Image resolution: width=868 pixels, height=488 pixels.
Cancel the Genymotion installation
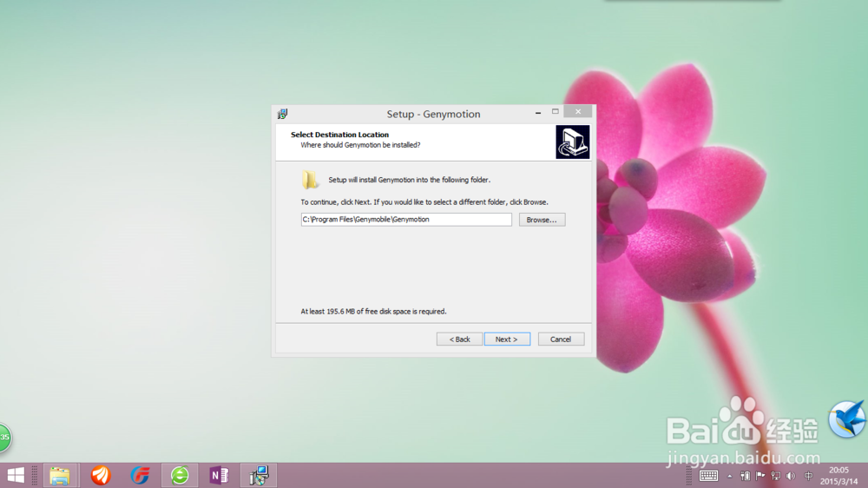[561, 339]
